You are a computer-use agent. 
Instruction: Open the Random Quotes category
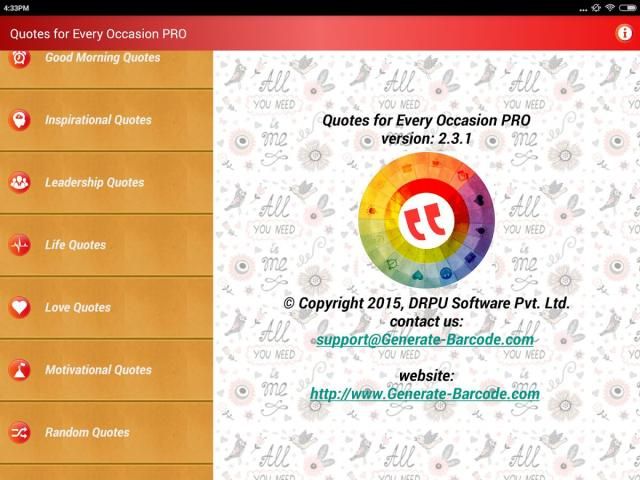(87, 433)
